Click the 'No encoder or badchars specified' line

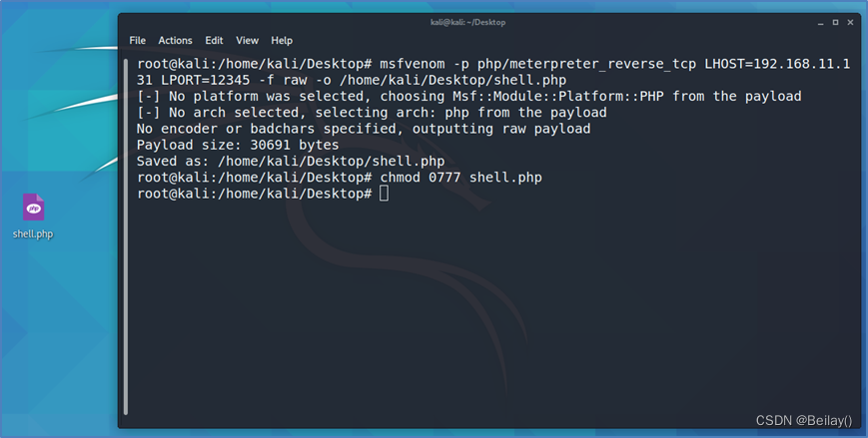[x=364, y=129]
